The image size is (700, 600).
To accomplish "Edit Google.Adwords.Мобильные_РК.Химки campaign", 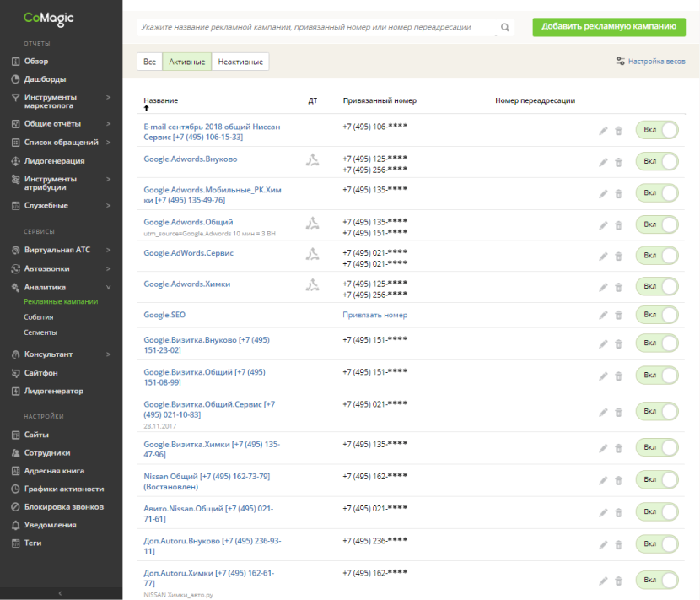I will (x=603, y=193).
